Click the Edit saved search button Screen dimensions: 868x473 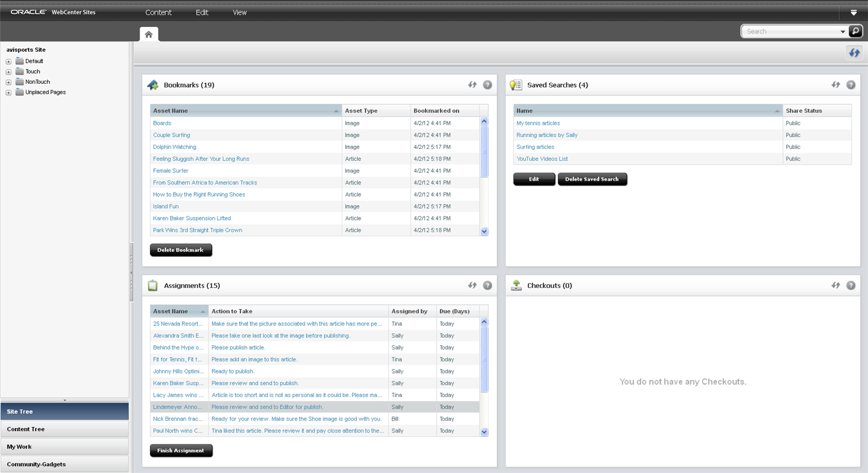click(x=534, y=179)
